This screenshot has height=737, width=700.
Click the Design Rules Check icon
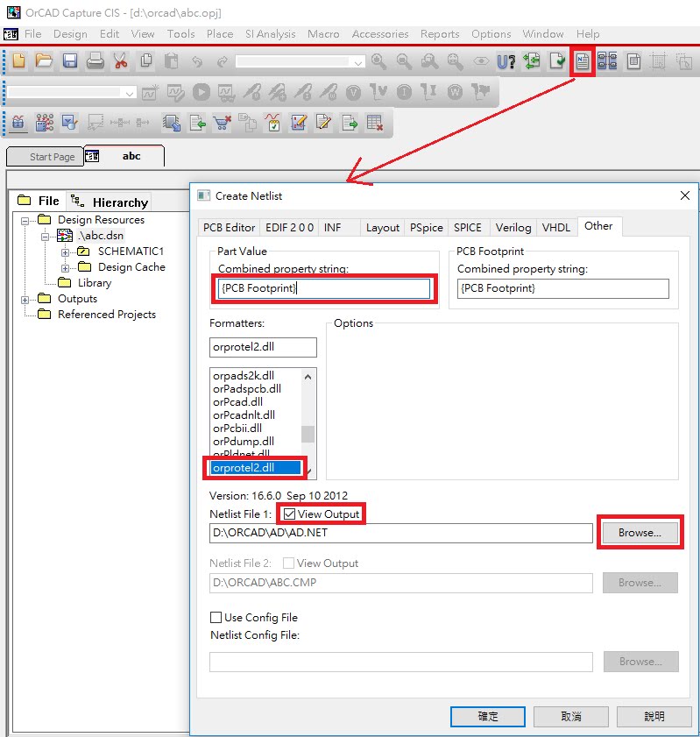[556, 61]
